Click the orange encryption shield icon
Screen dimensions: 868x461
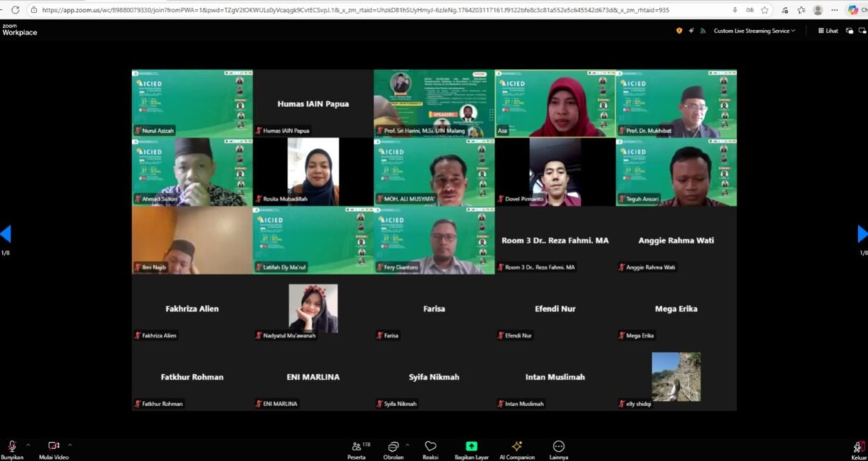click(679, 31)
